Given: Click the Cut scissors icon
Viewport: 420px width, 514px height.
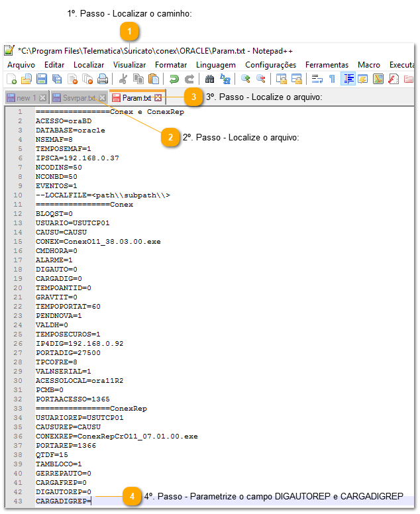Looking at the screenshot, I should (x=123, y=79).
